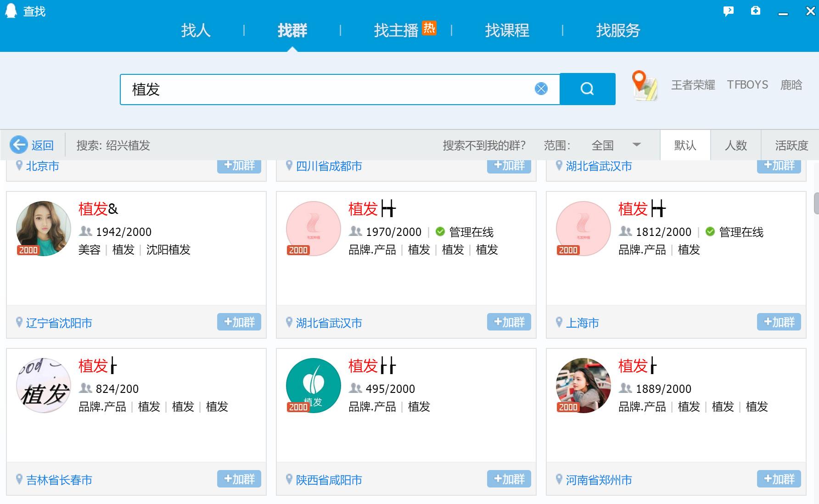Click the title bar toolbox icon
The height and width of the screenshot is (504, 819).
click(755, 11)
